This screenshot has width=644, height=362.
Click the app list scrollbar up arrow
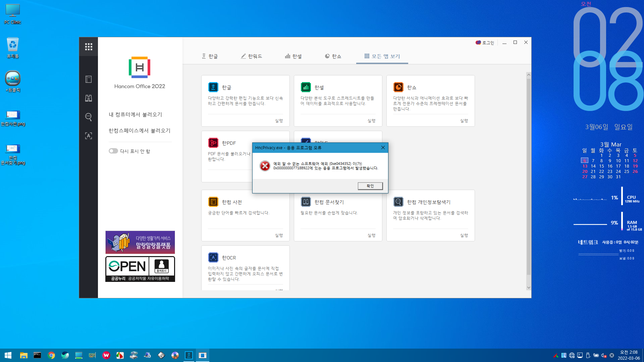(x=529, y=75)
